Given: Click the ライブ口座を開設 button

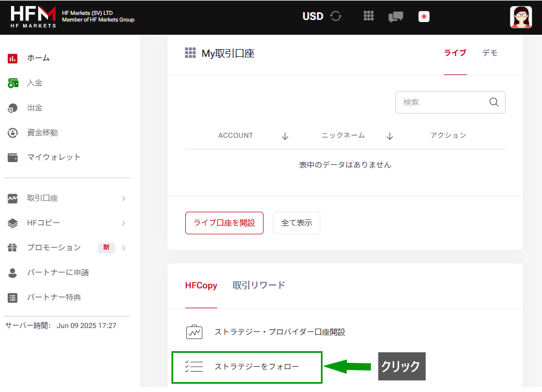Looking at the screenshot, I should [x=224, y=223].
